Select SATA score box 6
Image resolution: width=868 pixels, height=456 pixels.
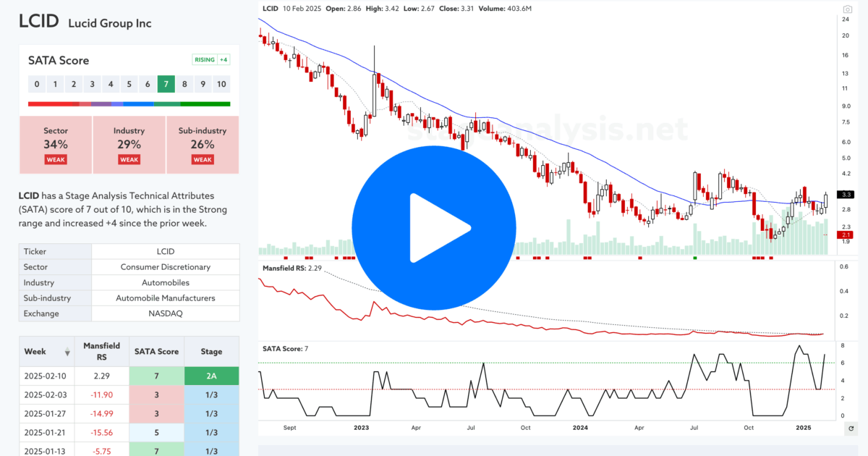click(148, 84)
